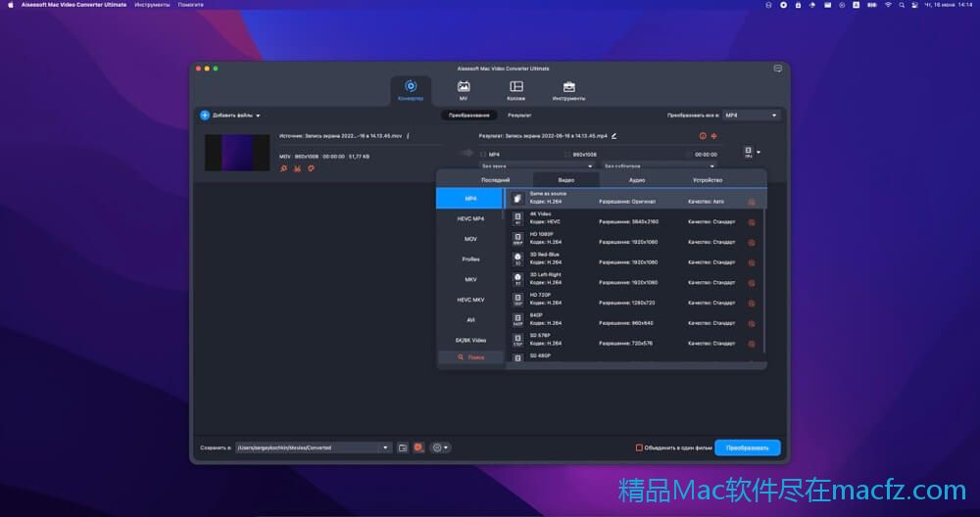This screenshot has height=517, width=980.
Task: Select HEVC MKV in the format list
Action: coord(470,300)
